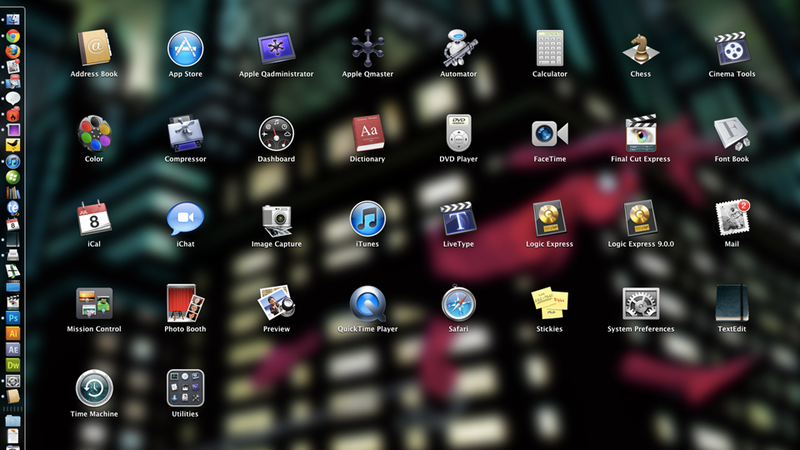The height and width of the screenshot is (450, 800).
Task: Launch Dreamweaver from the dock
Action: pyautogui.click(x=13, y=365)
